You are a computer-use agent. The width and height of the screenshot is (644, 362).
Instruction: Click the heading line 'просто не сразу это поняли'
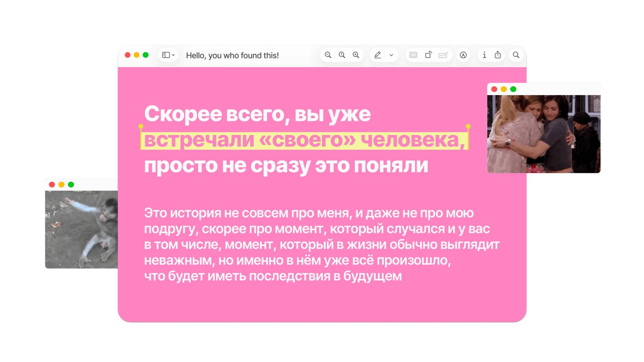point(286,166)
